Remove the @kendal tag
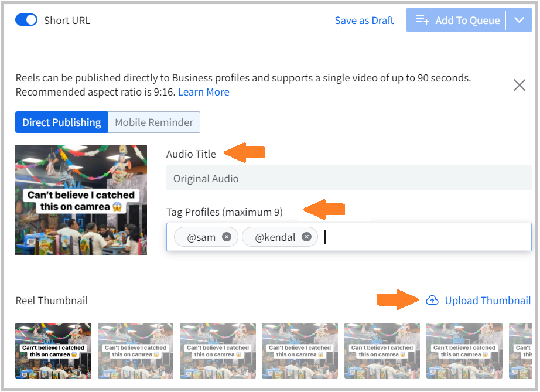This screenshot has width=540, height=392. tap(306, 237)
